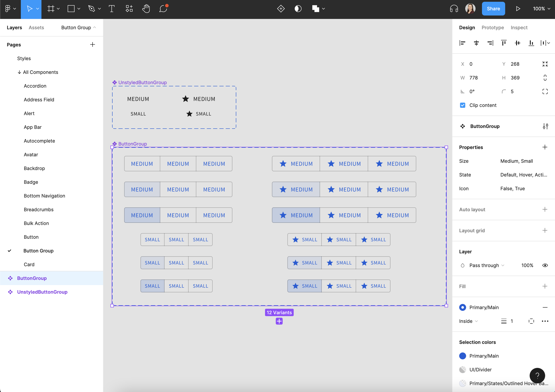This screenshot has width=555, height=392.
Task: Select the Hand tool
Action: pos(146,9)
